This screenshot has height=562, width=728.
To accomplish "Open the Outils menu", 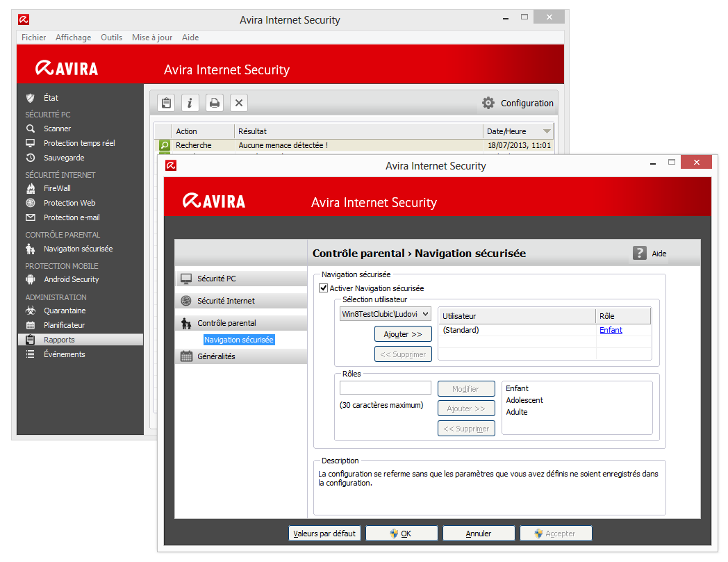I will [111, 38].
